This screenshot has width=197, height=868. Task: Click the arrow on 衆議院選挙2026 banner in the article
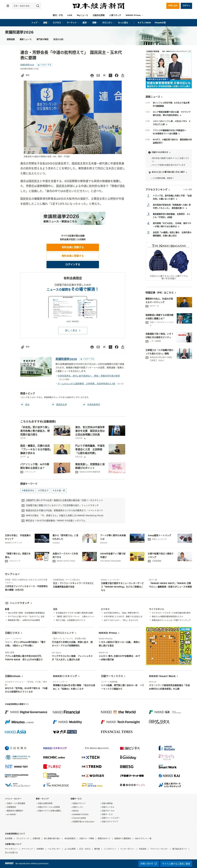coord(102,219)
